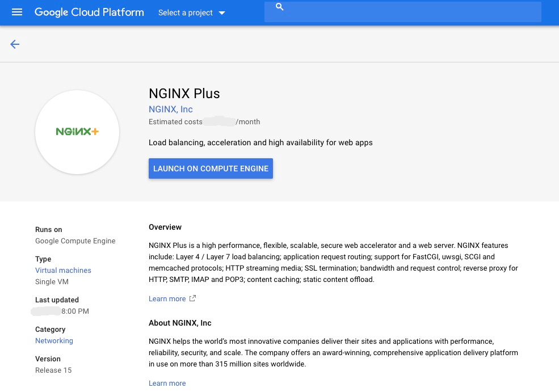Open the Select a project dropdown
The height and width of the screenshot is (392, 559).
[x=185, y=12]
